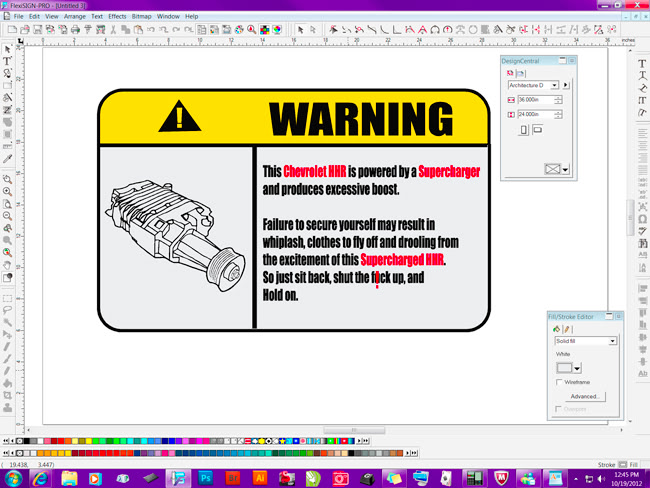Open the White fill color dropdown arrow
Viewport: 650px width, 488px height.
coord(577,368)
